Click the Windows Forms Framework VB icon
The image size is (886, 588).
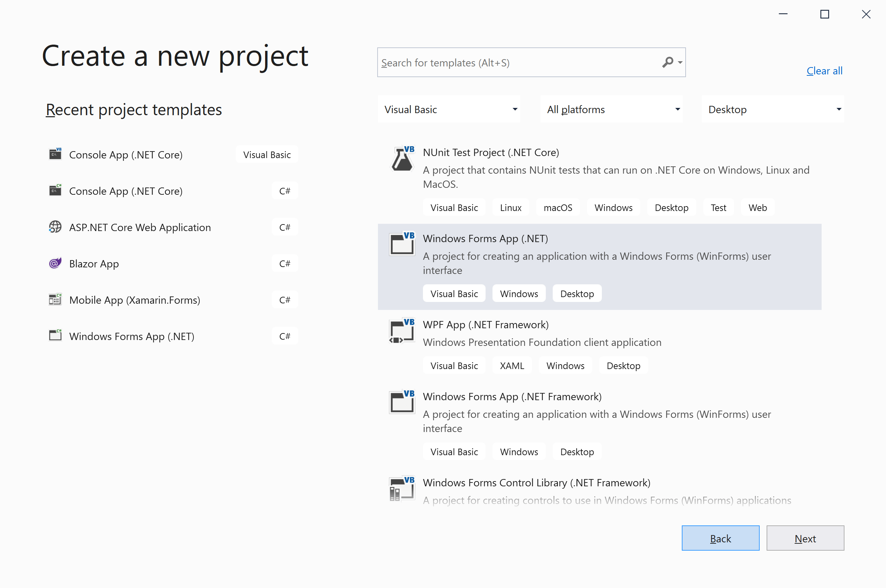tap(401, 402)
